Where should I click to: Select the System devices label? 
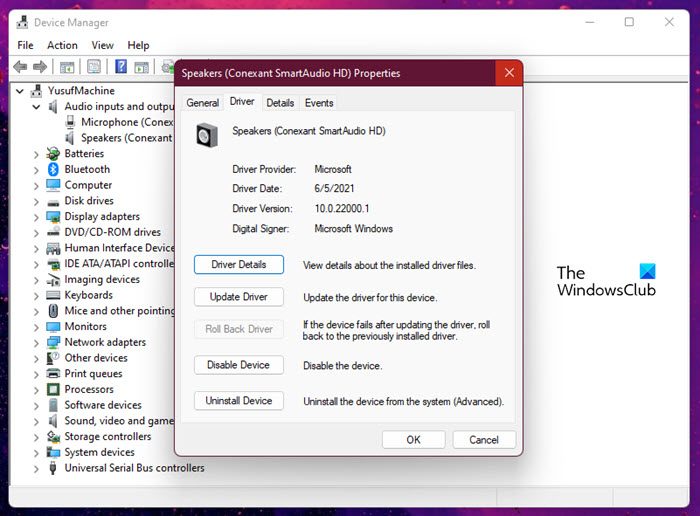point(100,452)
